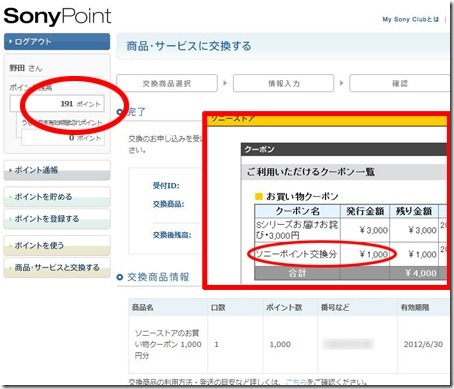This screenshot has height=389, width=454.
Task: Click the 交換商品選択 step
Action: pos(167,83)
